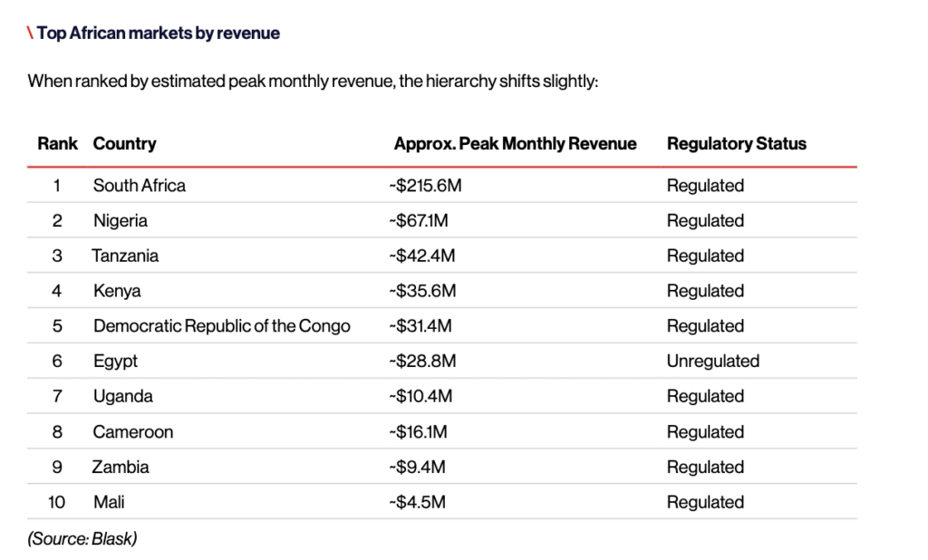Screen dimensions: 928x560
Task: Select the South Africa country cell
Action: click(139, 186)
